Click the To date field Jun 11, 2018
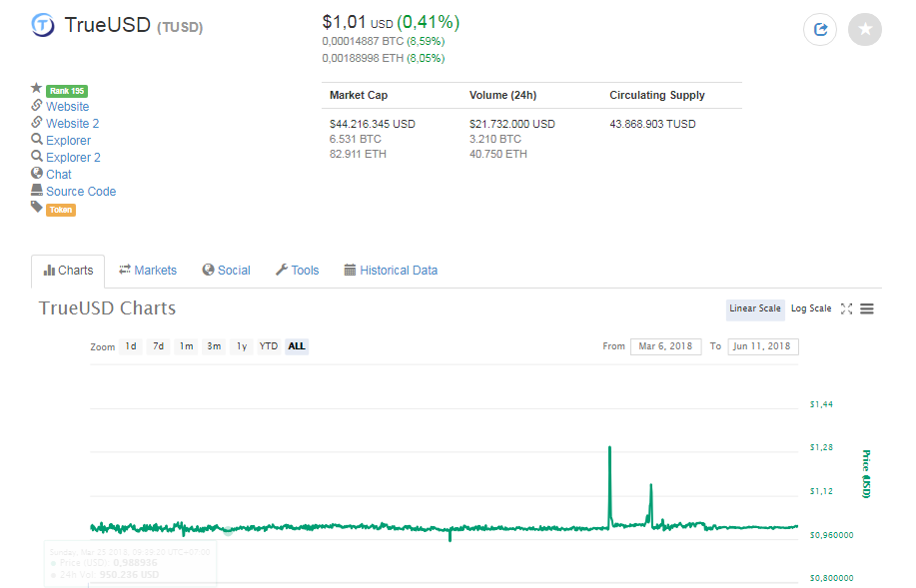The width and height of the screenshot is (916, 588). point(763,346)
